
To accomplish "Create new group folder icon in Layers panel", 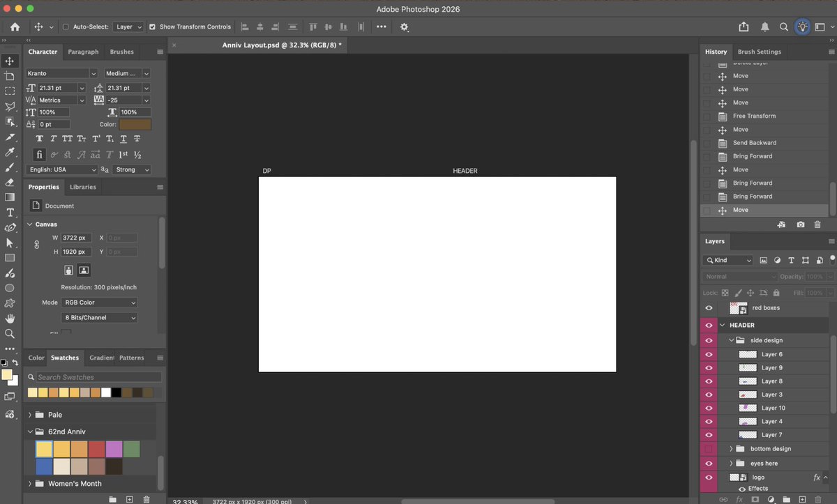I will coord(787,500).
